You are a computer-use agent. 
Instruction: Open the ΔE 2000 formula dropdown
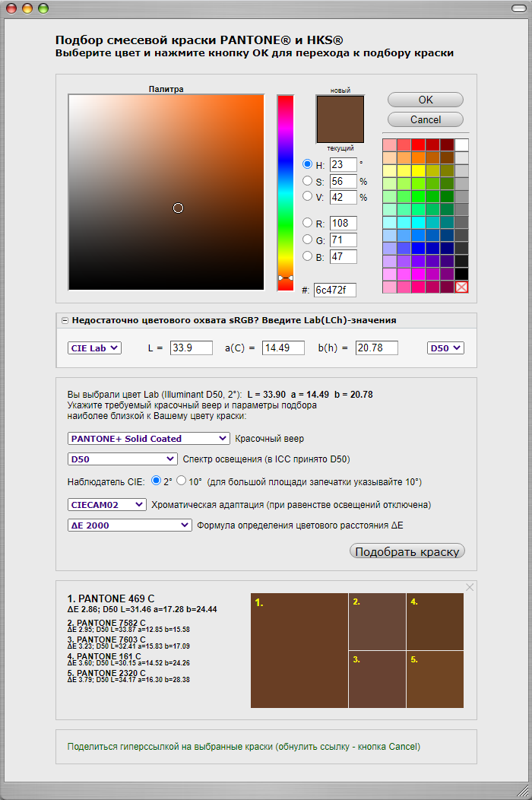(x=129, y=525)
